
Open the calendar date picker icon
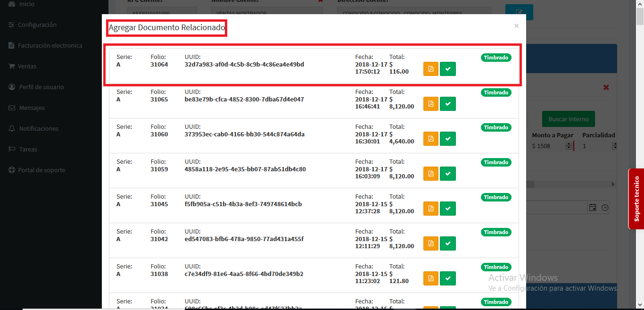(x=593, y=207)
